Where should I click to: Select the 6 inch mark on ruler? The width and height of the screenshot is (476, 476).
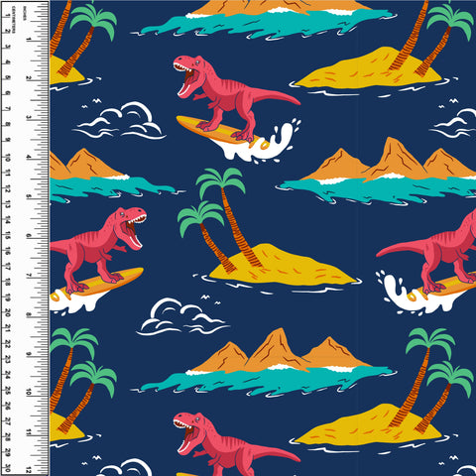click(29, 236)
